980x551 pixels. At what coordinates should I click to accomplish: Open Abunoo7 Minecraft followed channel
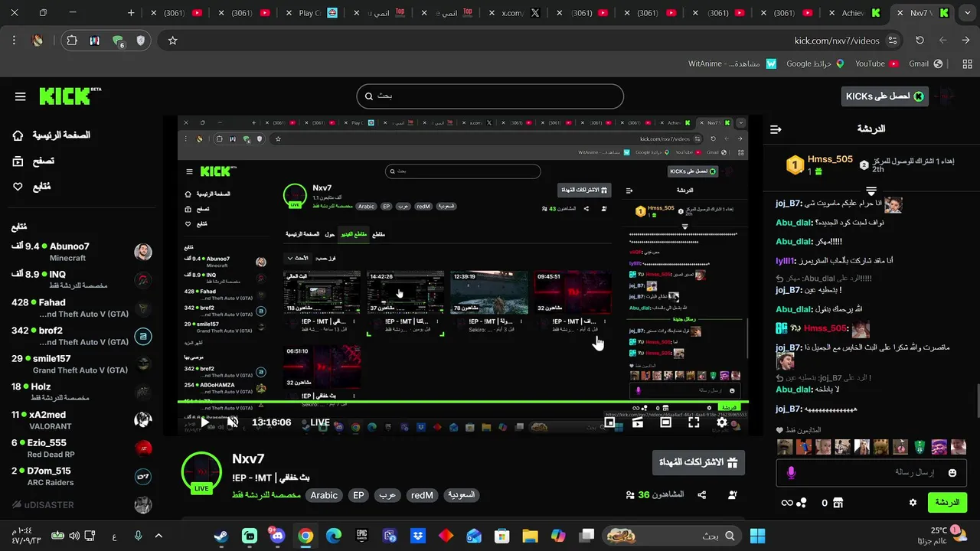pyautogui.click(x=82, y=252)
